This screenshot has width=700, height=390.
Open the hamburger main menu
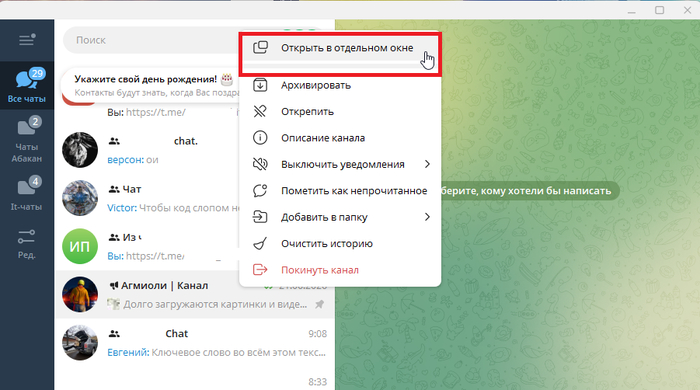click(27, 40)
